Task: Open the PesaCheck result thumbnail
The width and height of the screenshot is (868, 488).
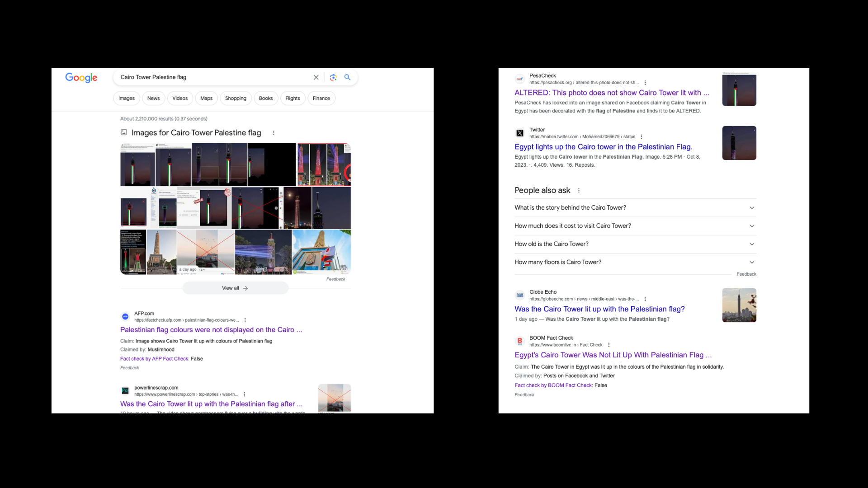Action: point(739,89)
